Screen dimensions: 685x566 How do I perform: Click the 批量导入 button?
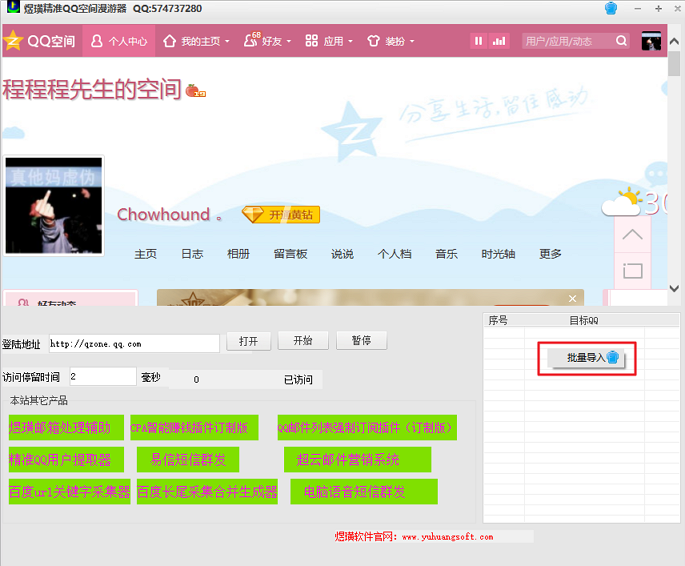pyautogui.click(x=586, y=358)
